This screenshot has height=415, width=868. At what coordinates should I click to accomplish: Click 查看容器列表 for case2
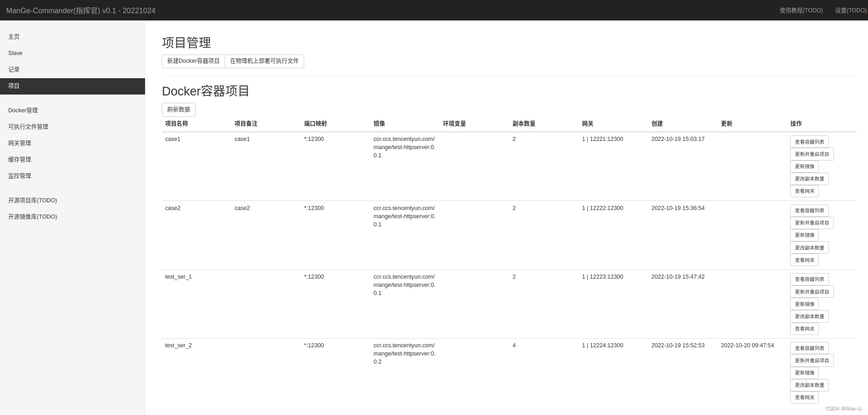(809, 210)
